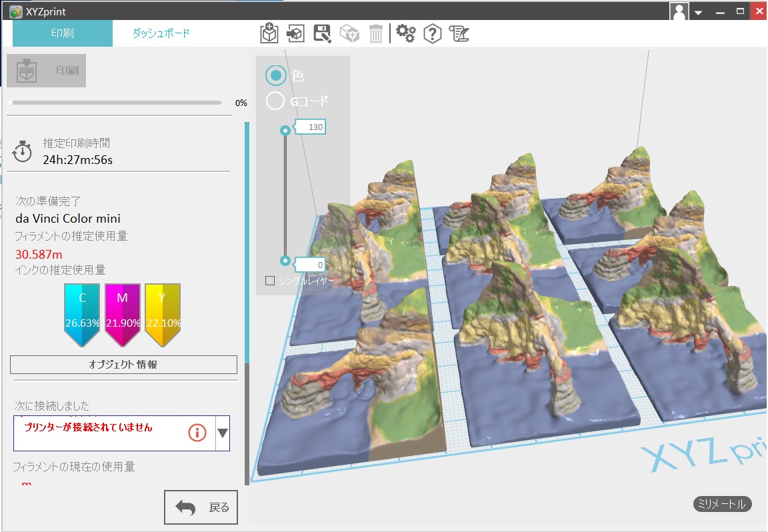Click the プリンターが接続されていません message
Viewport: 768px width, 532px height.
89,427
